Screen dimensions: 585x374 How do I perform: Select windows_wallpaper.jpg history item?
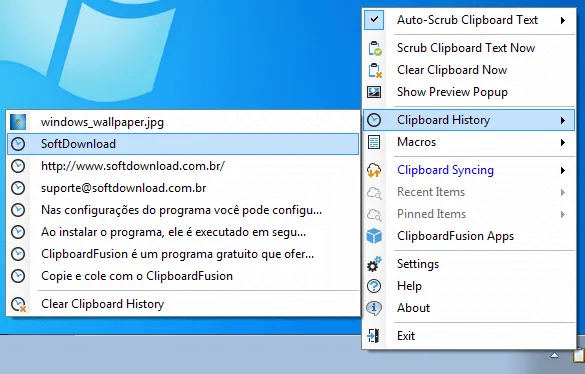[x=183, y=122]
